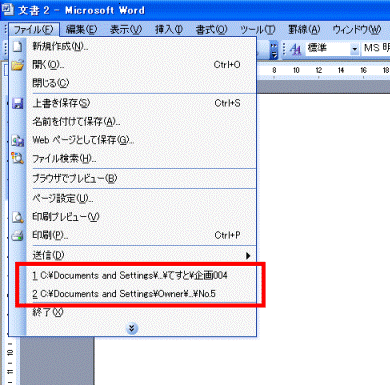Select ブラウザでプレビュー(B) entry
Screen dimensions: 390x385
(x=141, y=179)
